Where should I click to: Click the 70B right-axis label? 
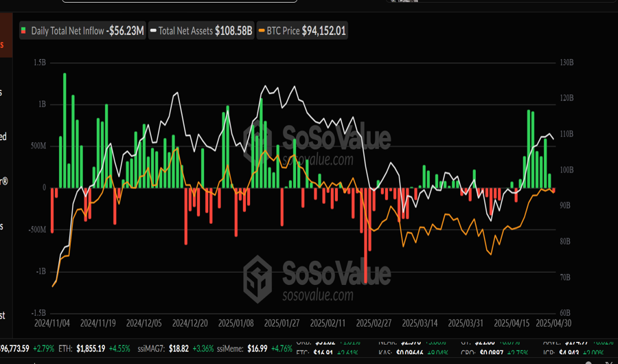point(565,277)
